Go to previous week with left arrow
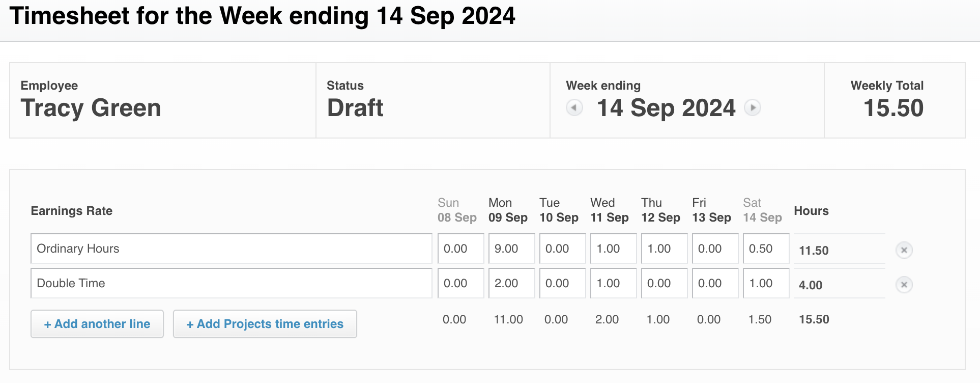This screenshot has width=980, height=383. 574,108
